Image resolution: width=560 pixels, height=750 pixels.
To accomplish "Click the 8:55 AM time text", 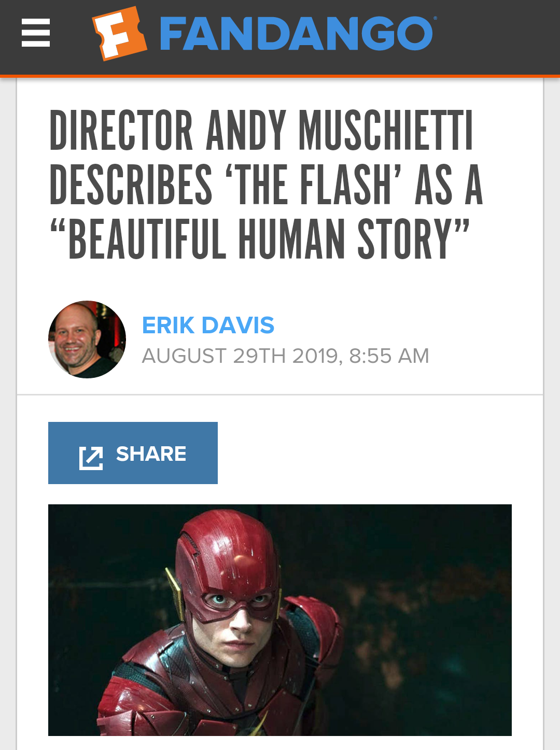I will [x=389, y=356].
